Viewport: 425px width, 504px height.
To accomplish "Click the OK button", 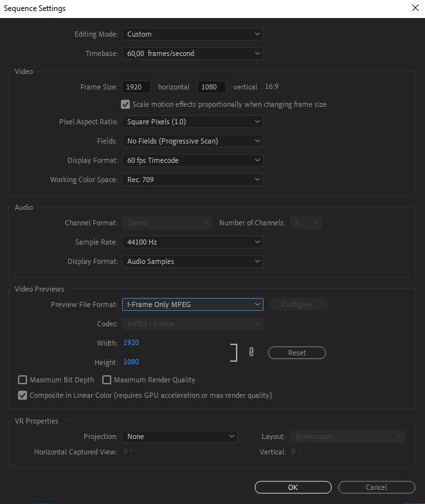I will pos(293,487).
